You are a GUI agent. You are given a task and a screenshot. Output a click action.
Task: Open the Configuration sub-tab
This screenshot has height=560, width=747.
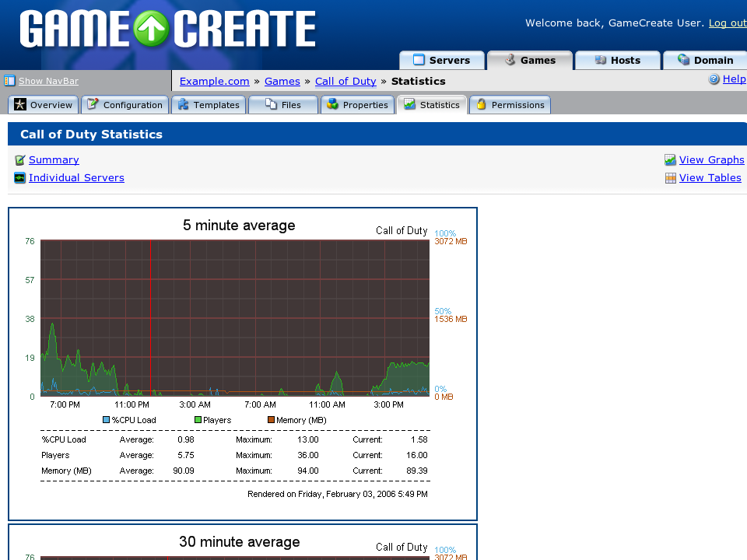pos(125,105)
